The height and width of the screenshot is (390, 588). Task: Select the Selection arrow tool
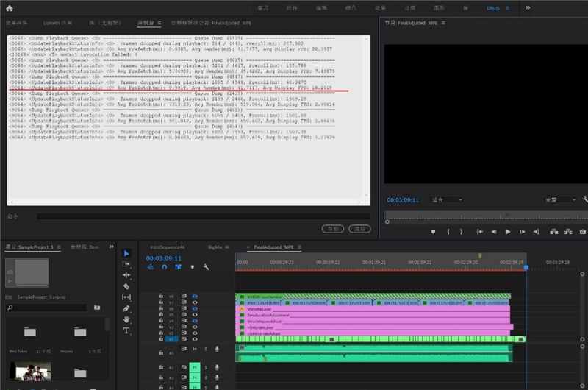(126, 253)
